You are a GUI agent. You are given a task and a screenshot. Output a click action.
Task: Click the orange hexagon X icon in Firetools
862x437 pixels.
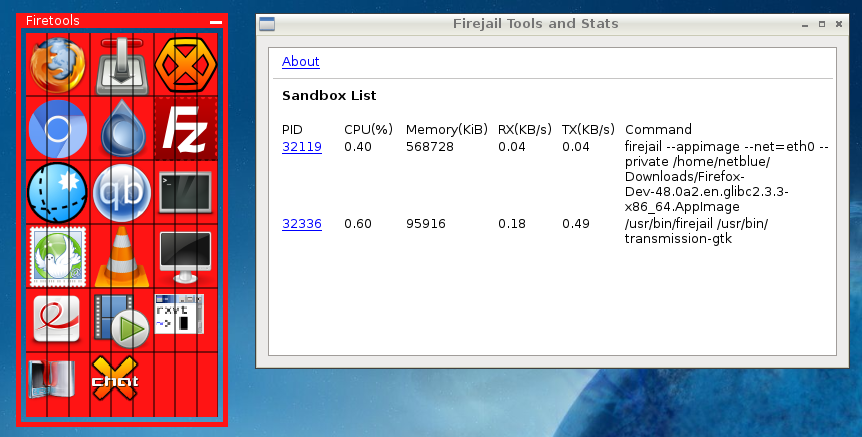[185, 65]
